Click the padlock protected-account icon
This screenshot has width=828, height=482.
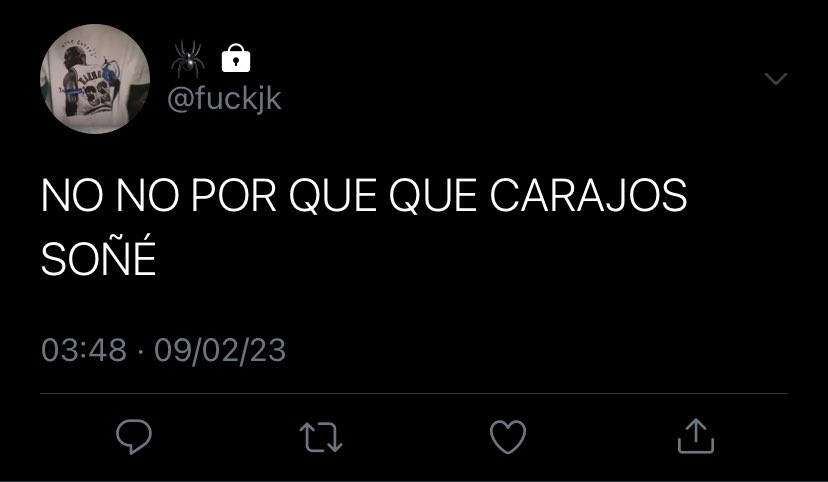click(x=236, y=58)
